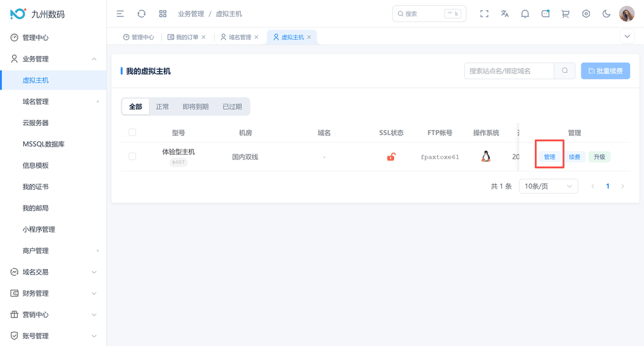Click the 续费 button in host row
Screen dimensions: 644x346
pyautogui.click(x=575, y=157)
